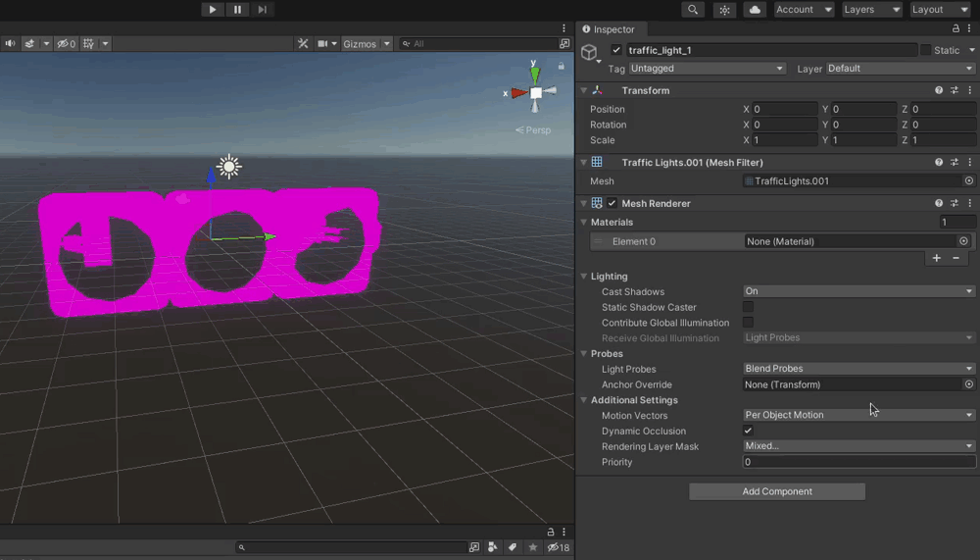Screen dimensions: 980x560
Task: Uncheck the Dynamic Occlusion checkbox
Action: click(748, 431)
